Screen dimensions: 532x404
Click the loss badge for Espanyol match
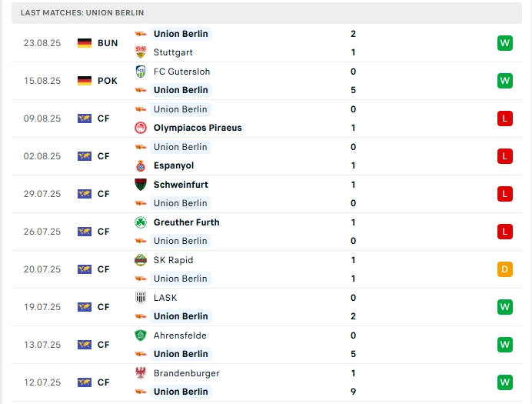pos(504,156)
